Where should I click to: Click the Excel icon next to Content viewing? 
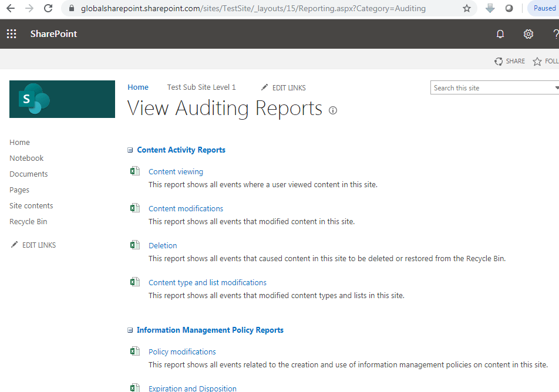[135, 171]
